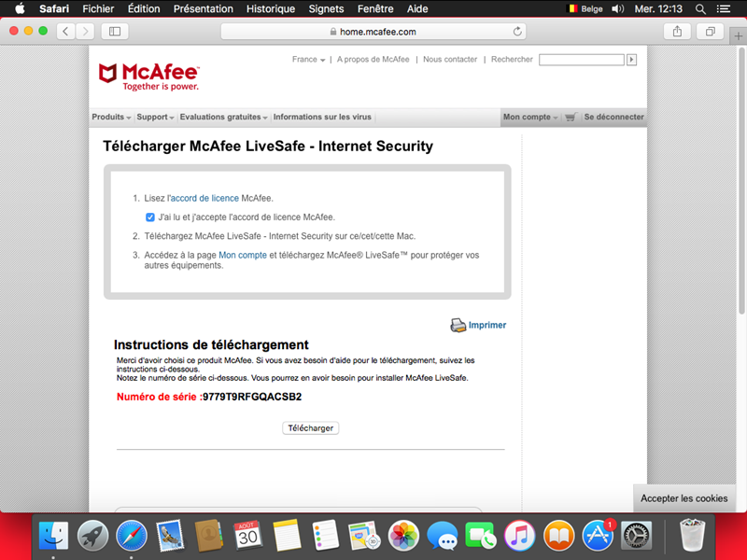Open the Mail stamp icon in dock

(170, 536)
